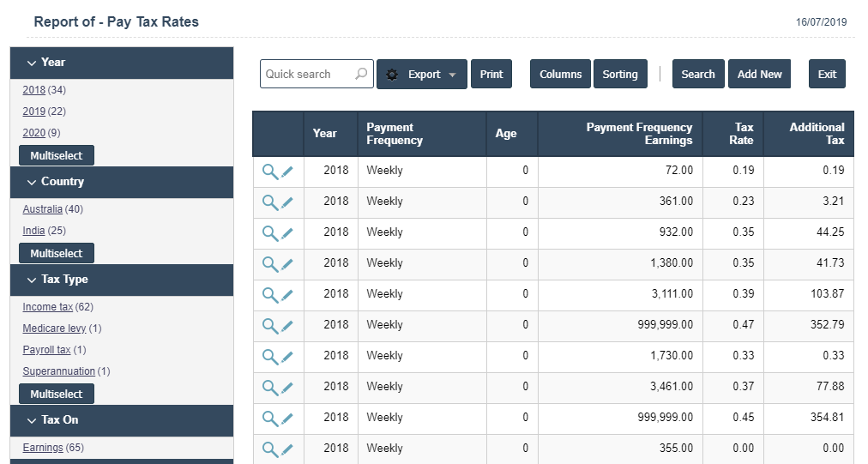The width and height of the screenshot is (868, 464).
Task: Collapse the Year filter section
Action: pyautogui.click(x=33, y=63)
